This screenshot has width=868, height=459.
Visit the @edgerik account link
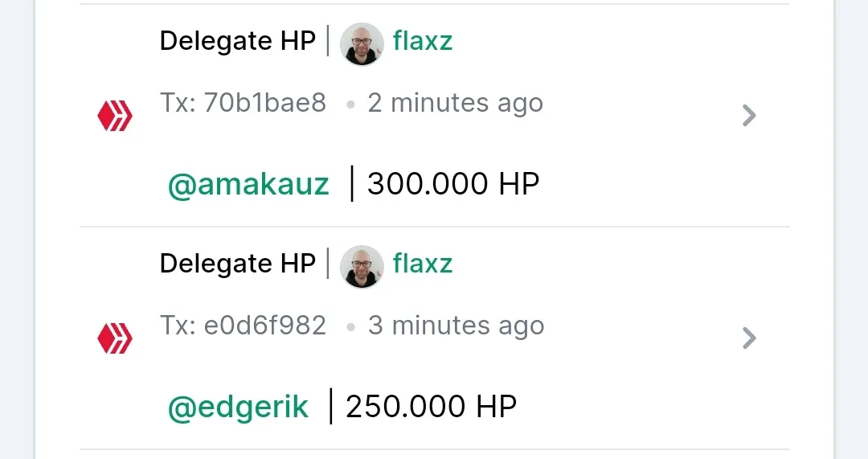[238, 408]
